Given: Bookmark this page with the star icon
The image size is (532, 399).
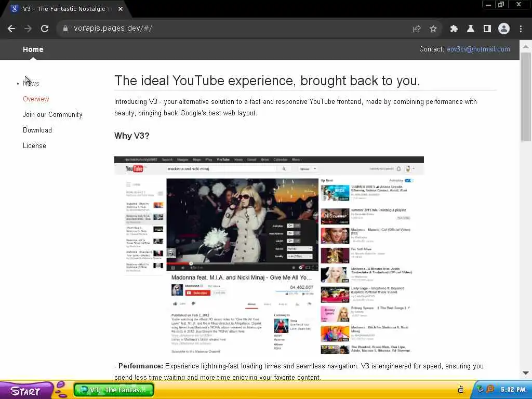Looking at the screenshot, I should (433, 29).
